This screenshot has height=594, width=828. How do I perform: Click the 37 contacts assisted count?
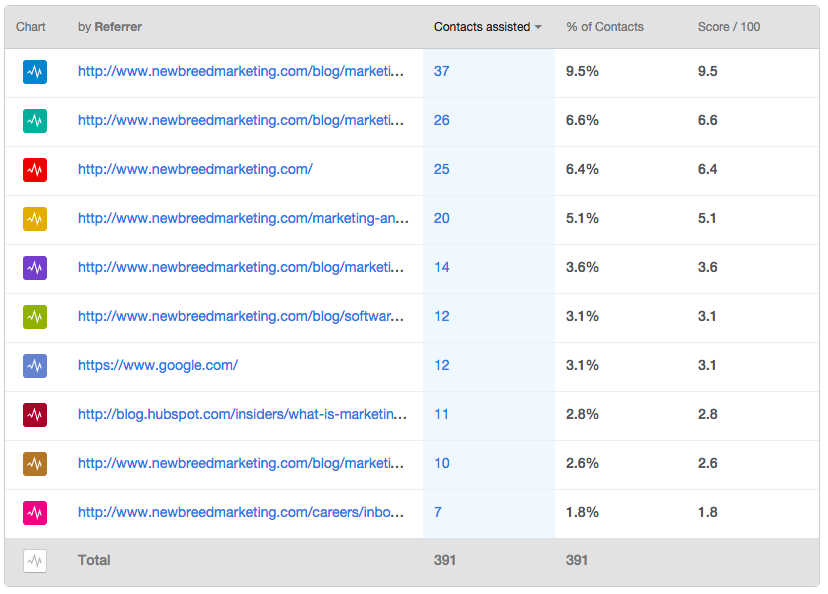[x=442, y=72]
